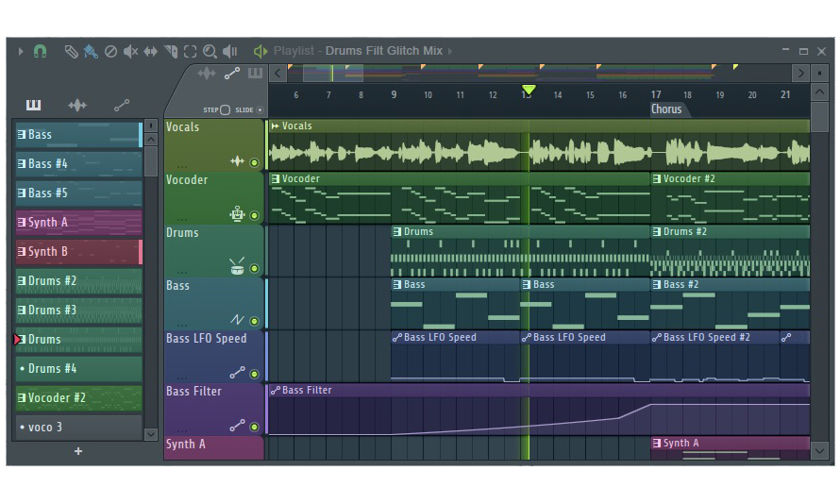
Task: Click the Vocoder track robot icon
Action: [x=237, y=213]
